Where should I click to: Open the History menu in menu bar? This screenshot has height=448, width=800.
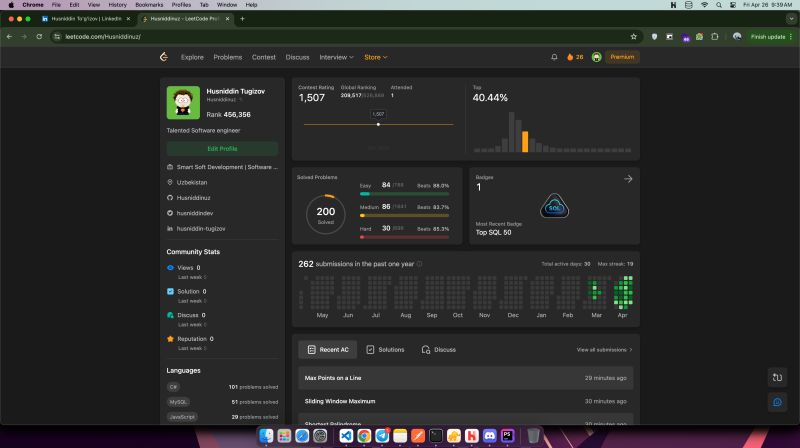[117, 5]
